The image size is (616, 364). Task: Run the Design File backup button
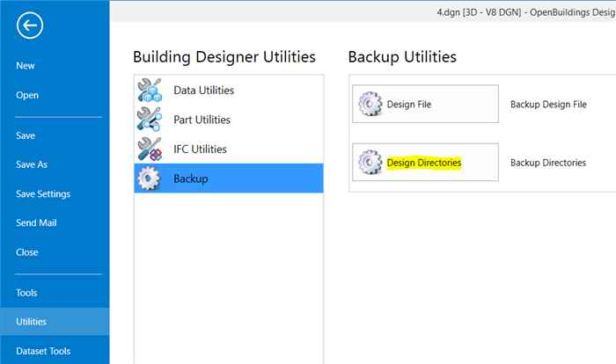(425, 104)
